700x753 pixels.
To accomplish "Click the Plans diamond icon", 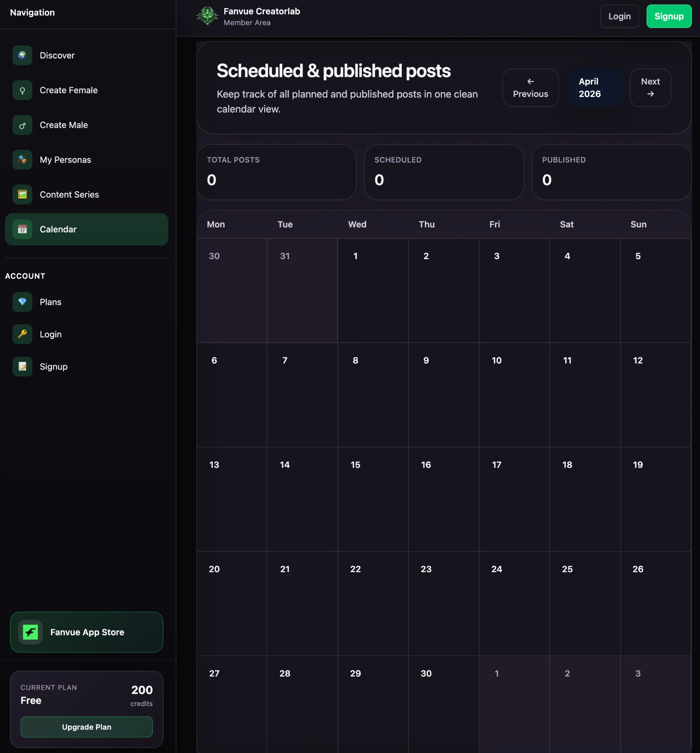I will (x=22, y=302).
